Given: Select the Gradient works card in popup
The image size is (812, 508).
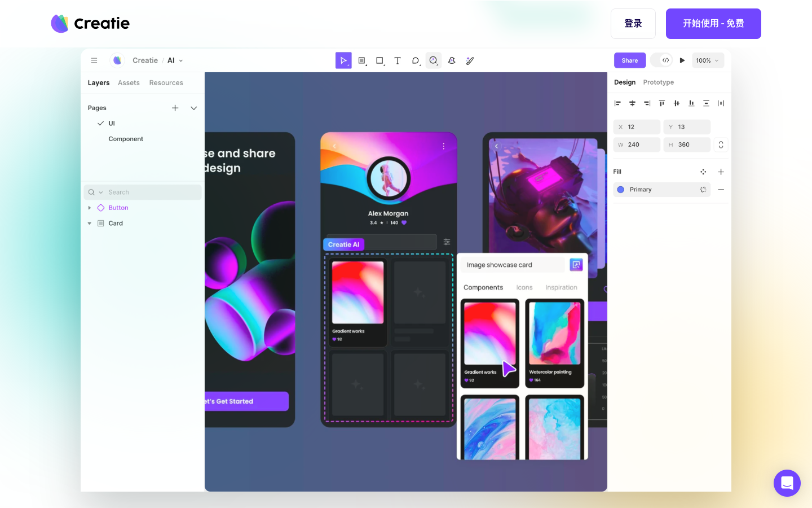Looking at the screenshot, I should click(x=490, y=343).
